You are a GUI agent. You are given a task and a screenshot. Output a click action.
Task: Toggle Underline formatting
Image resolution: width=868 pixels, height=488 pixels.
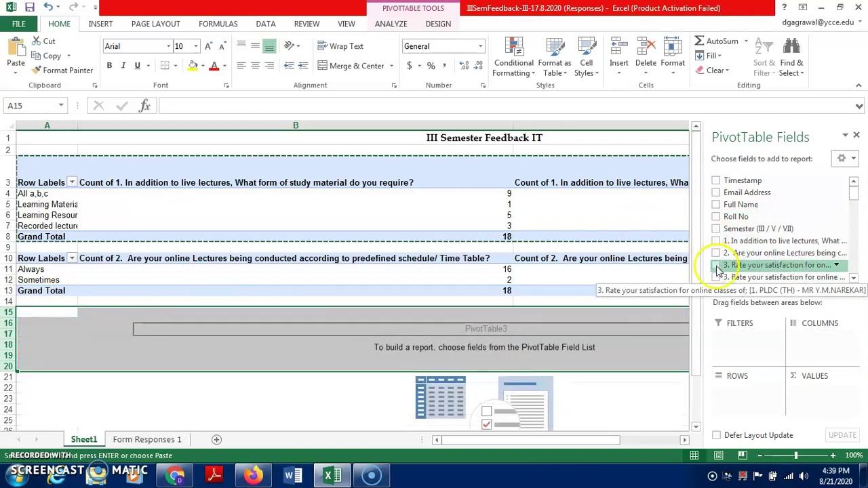(x=137, y=66)
